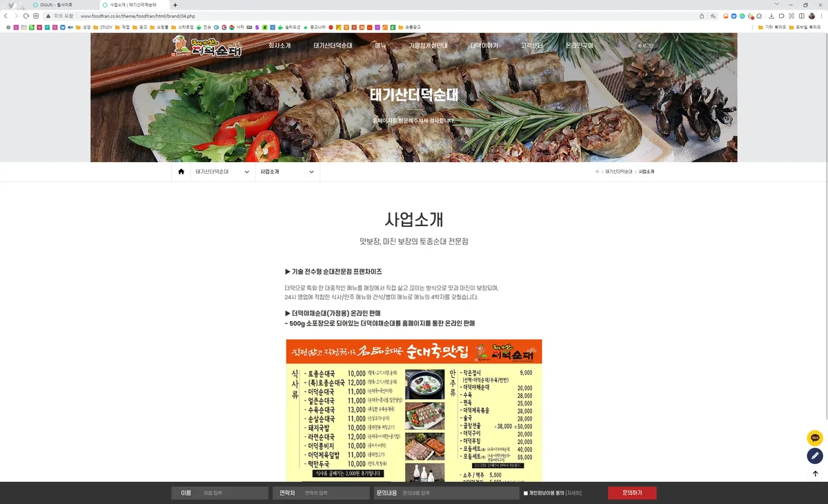
Task: Click the soup bowl photo on menu board
Action: click(x=425, y=385)
